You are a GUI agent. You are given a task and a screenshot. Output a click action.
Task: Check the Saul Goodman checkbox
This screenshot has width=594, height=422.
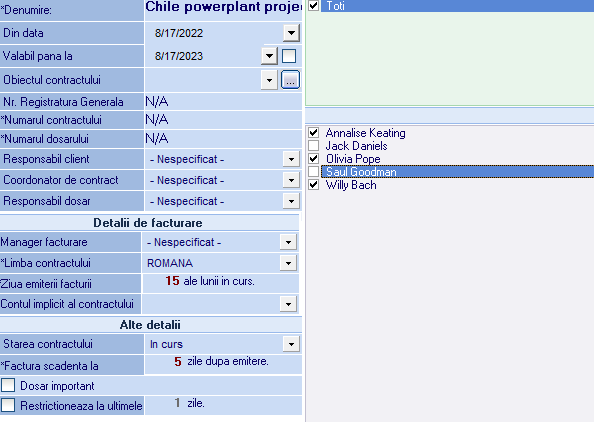(314, 172)
